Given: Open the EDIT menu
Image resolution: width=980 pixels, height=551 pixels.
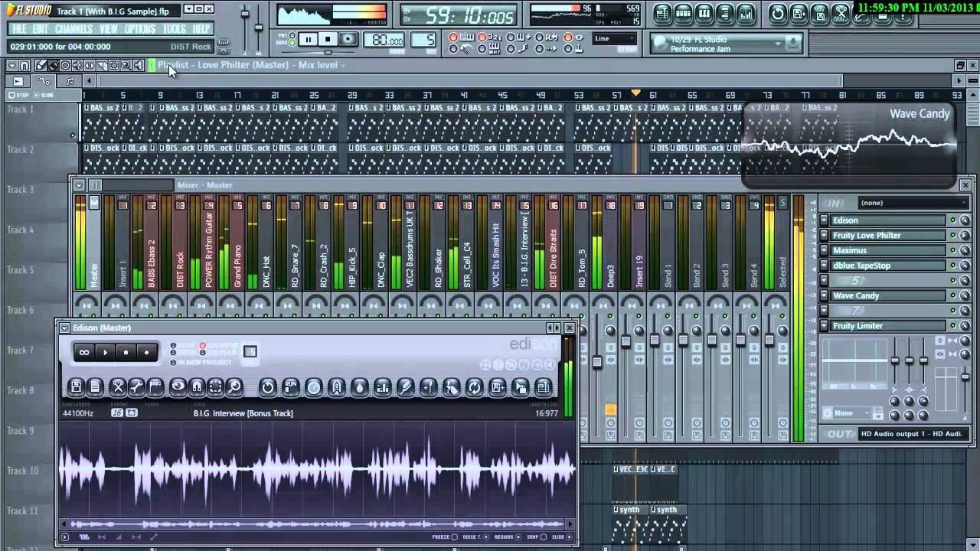Looking at the screenshot, I should pos(41,29).
